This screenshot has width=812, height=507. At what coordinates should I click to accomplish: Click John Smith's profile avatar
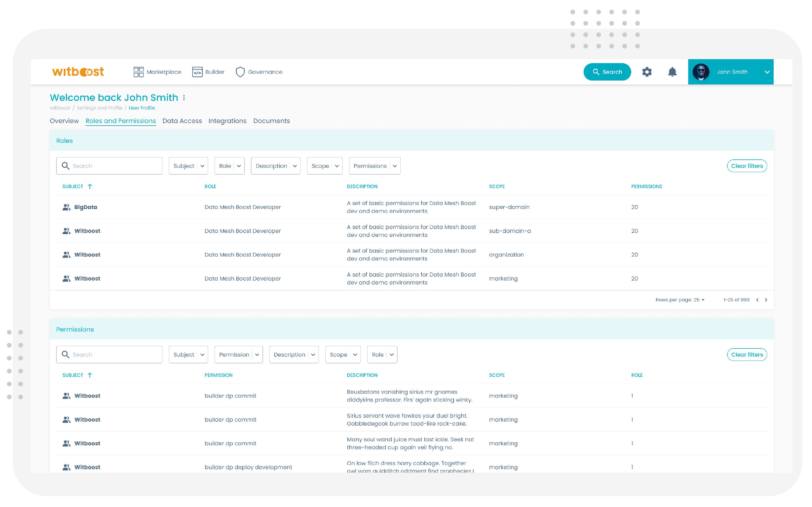coord(701,72)
